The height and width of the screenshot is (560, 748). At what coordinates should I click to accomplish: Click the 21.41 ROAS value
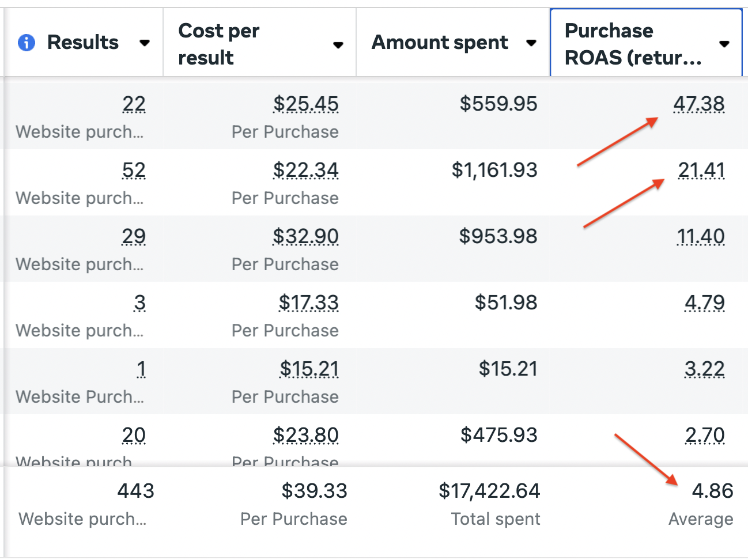point(701,171)
